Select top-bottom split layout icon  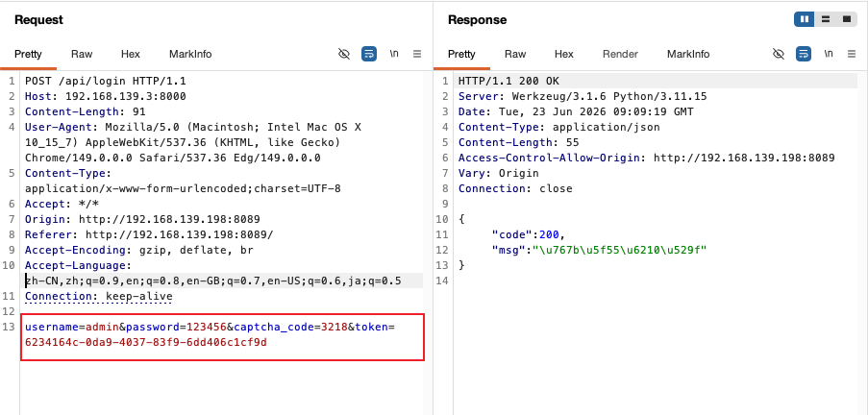point(826,19)
